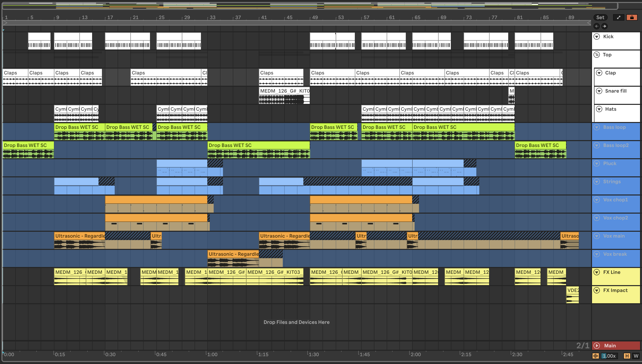
Task: Click the loop brace bar in the scrub area
Action: (296, 23)
